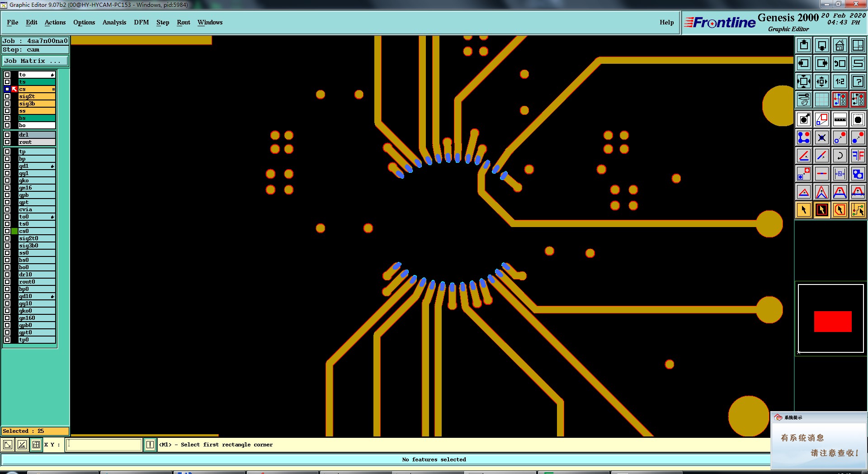868x474 pixels.
Task: Click the XY coordinate zoom icon
Action: (858, 45)
